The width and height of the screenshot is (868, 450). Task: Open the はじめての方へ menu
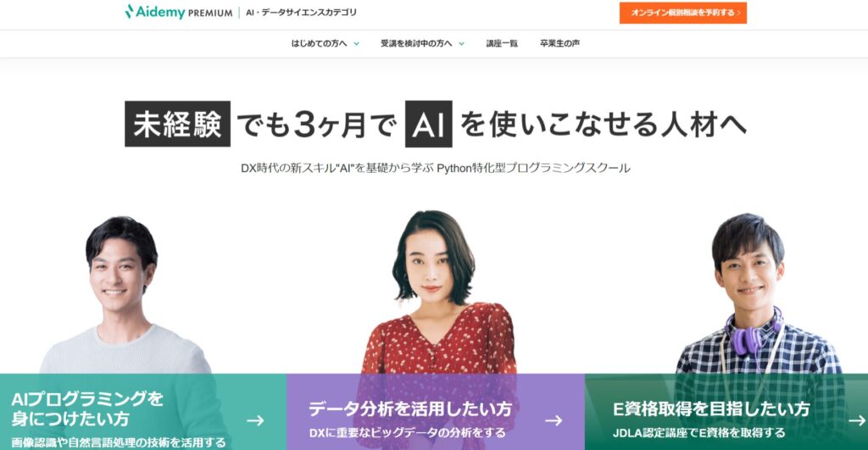319,43
